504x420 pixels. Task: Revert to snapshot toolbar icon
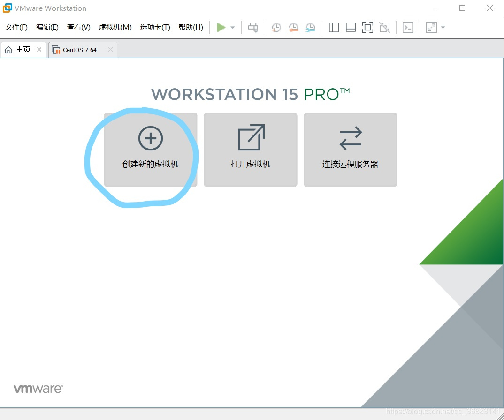293,27
